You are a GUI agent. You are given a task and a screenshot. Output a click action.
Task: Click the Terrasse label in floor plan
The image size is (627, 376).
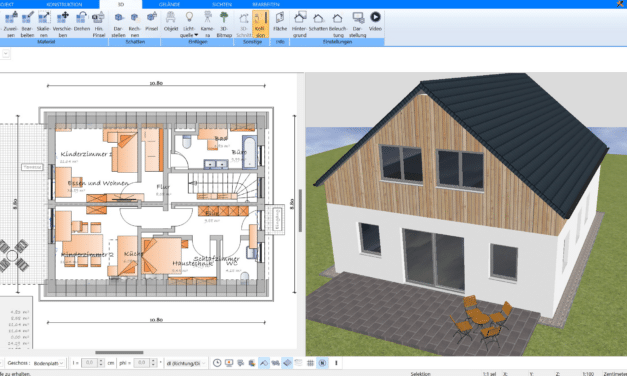(32, 167)
